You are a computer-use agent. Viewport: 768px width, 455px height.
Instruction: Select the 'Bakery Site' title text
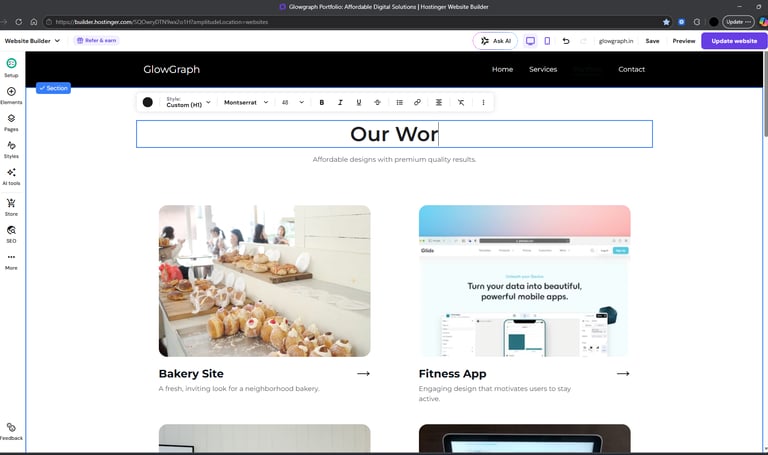pos(191,374)
